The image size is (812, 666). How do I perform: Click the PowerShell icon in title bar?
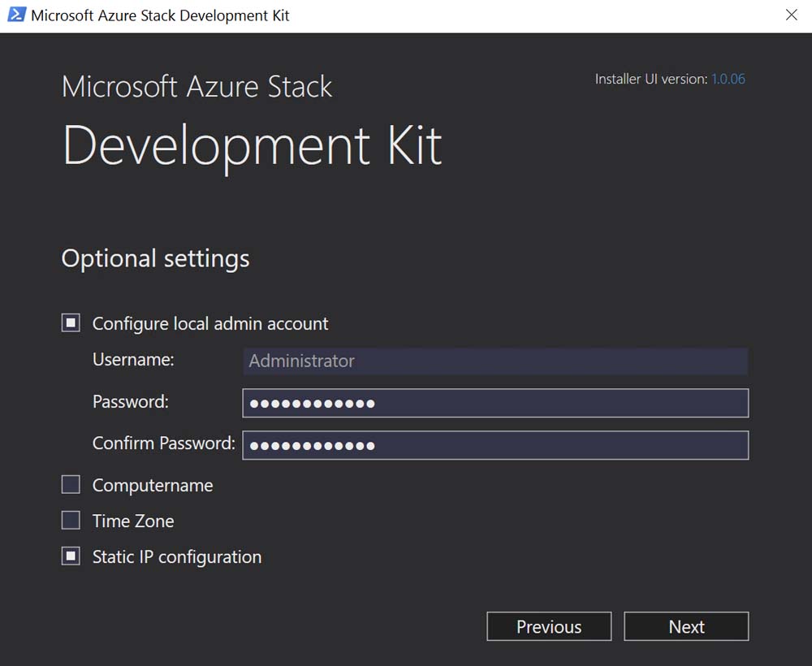tap(16, 15)
